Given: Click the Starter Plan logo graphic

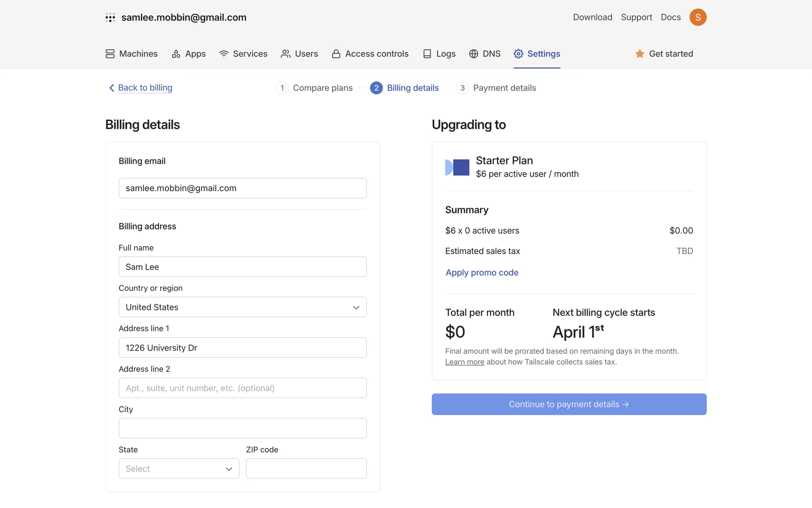Looking at the screenshot, I should pos(457,167).
